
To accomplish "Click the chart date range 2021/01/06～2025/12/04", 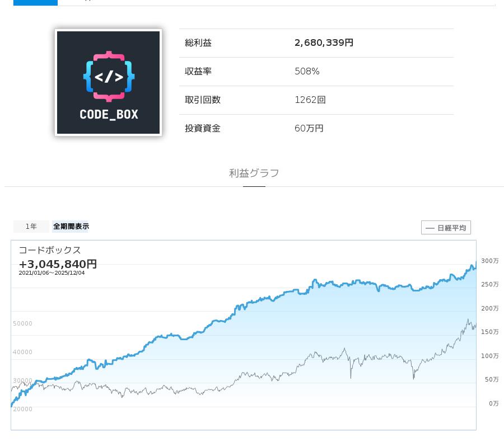I will [52, 273].
